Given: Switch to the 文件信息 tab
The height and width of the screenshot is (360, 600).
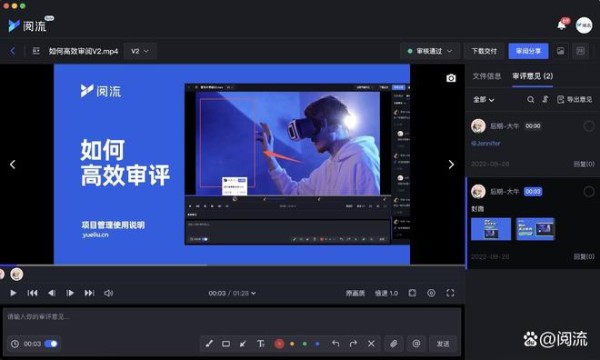Looking at the screenshot, I should [487, 76].
